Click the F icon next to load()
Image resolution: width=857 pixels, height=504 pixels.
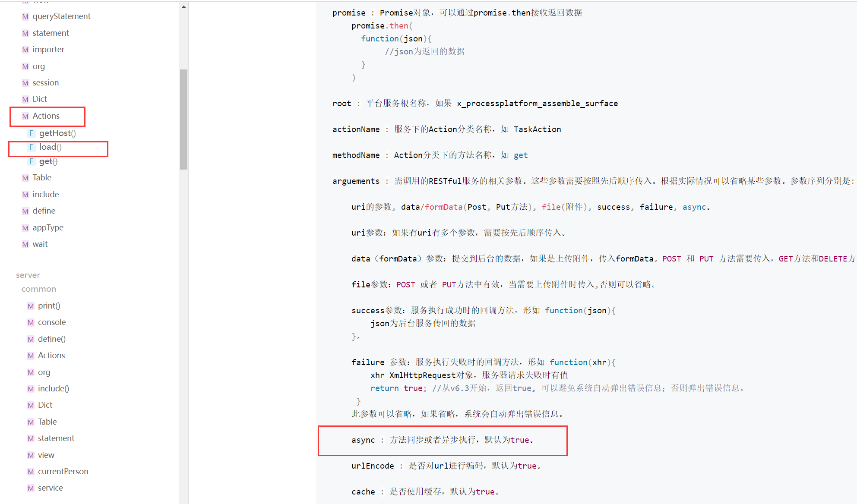(31, 147)
